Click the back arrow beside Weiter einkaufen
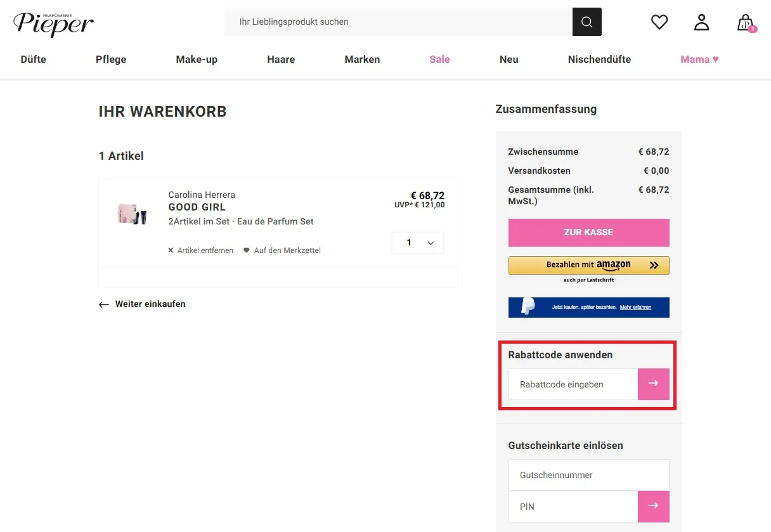Viewport: 771px width, 532px height. pyautogui.click(x=103, y=304)
